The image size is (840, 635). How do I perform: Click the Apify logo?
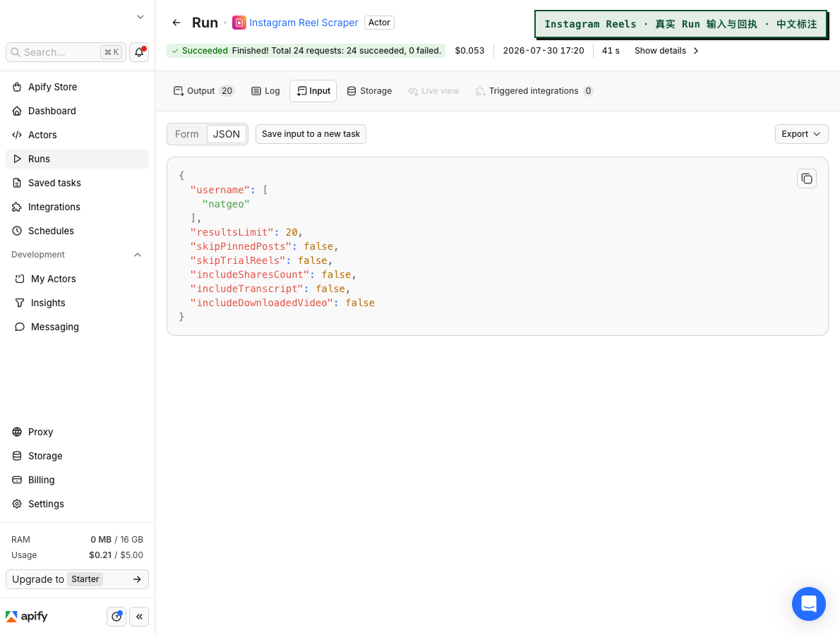coord(27,616)
